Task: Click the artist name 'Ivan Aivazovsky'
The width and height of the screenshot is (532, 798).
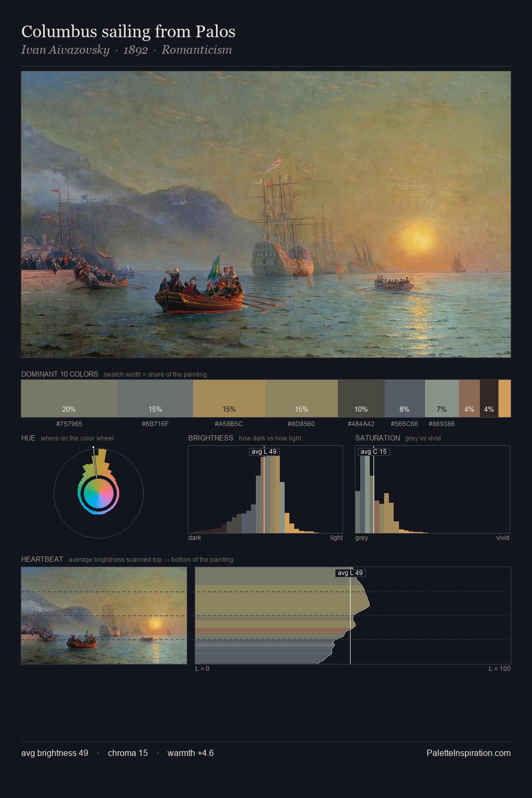Action: pyautogui.click(x=65, y=50)
